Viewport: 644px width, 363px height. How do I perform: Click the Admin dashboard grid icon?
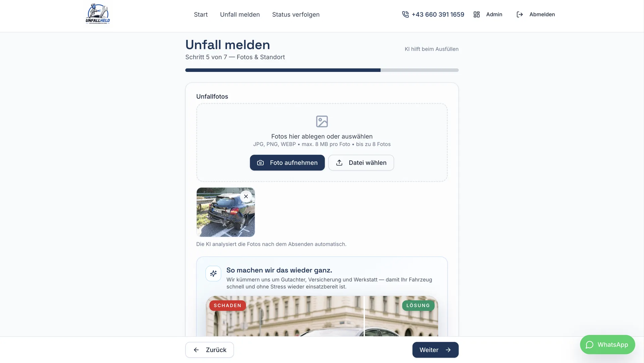click(477, 14)
